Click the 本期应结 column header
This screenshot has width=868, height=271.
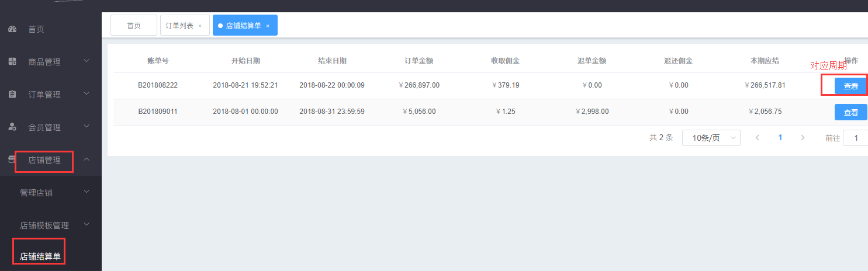765,61
